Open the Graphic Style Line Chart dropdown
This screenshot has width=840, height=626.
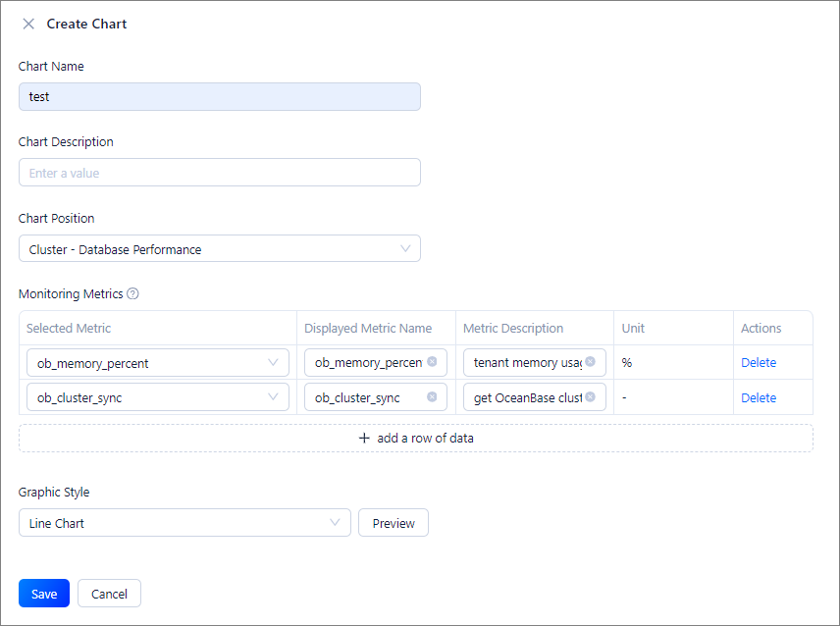pos(184,523)
